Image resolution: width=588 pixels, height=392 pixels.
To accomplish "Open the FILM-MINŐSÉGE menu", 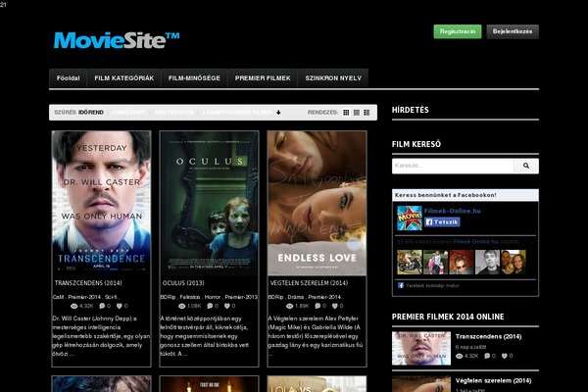I will [x=194, y=78].
